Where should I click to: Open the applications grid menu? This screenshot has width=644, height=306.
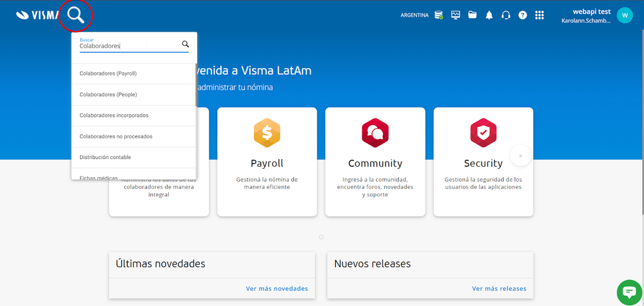(540, 15)
